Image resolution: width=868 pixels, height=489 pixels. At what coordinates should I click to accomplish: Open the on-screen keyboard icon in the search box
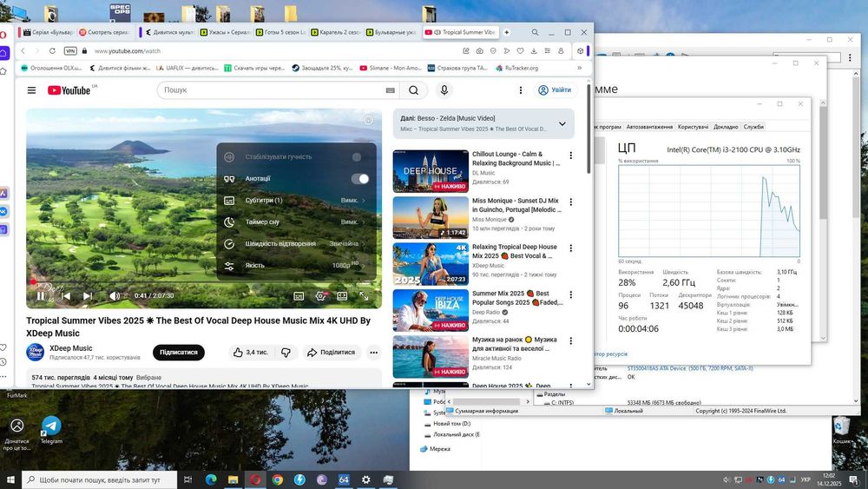391,90
